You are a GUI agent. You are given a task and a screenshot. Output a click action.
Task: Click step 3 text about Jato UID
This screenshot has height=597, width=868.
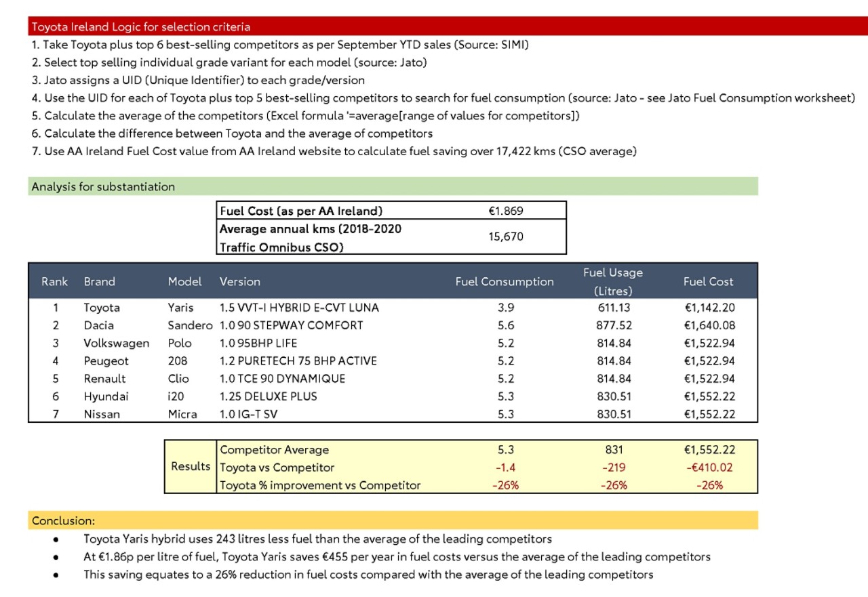pos(198,80)
